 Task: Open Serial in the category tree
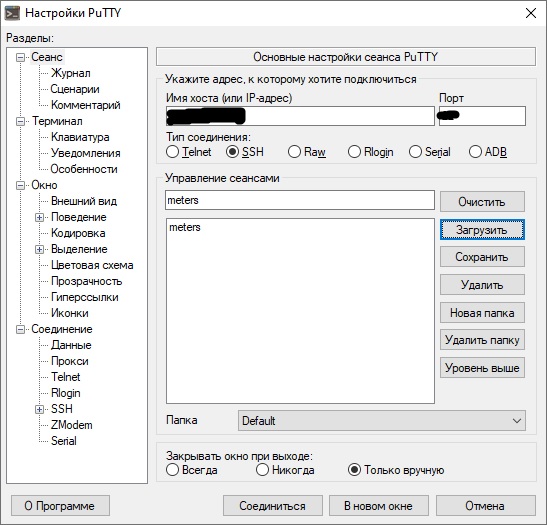[x=63, y=441]
